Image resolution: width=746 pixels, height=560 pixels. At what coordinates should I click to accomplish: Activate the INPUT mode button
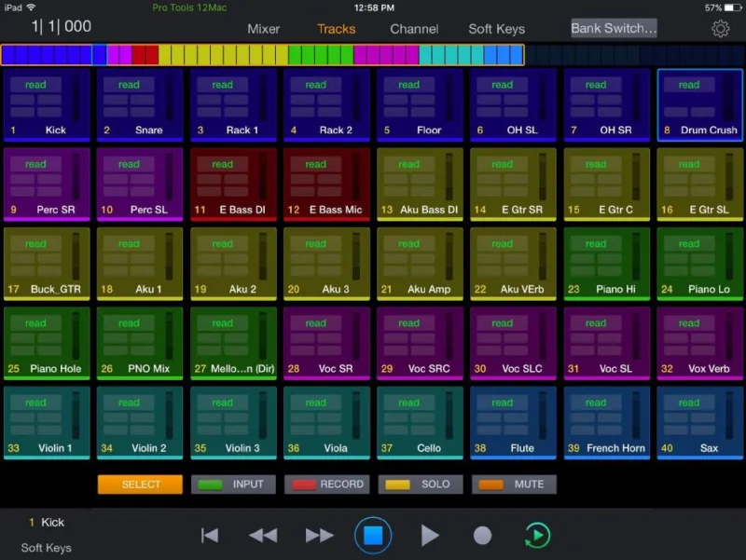pos(233,484)
